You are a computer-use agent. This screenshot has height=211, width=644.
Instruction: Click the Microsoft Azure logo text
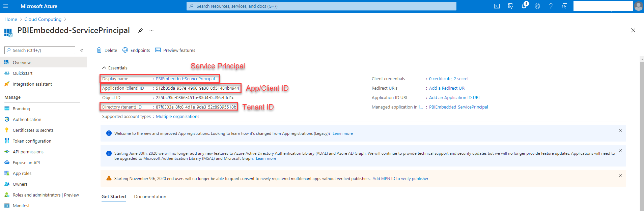(x=39, y=6)
